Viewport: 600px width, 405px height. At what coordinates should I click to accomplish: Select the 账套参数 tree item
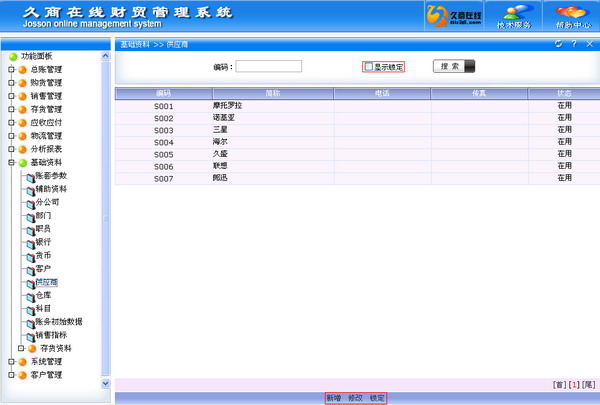click(x=51, y=176)
